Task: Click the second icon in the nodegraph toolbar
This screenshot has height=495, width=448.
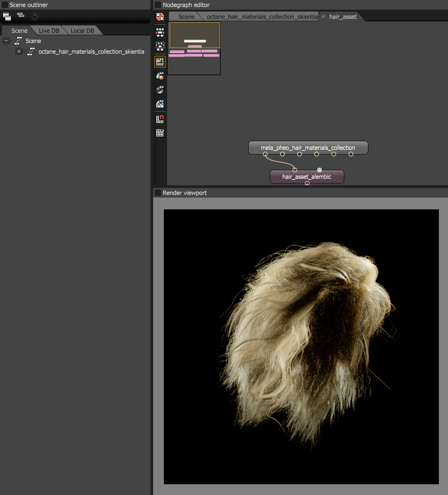Action: pos(160,32)
